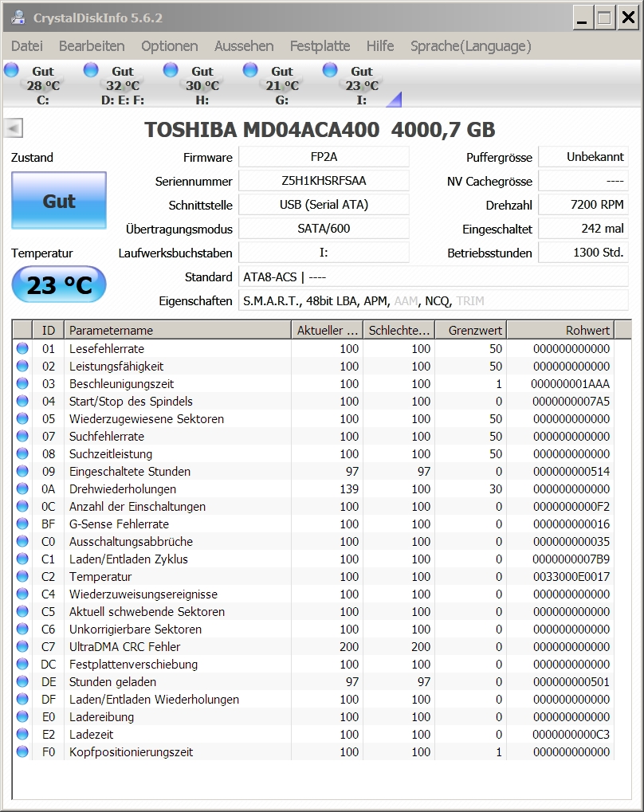Click the previous disk arrow button
This screenshot has height=812, width=644.
click(x=14, y=128)
